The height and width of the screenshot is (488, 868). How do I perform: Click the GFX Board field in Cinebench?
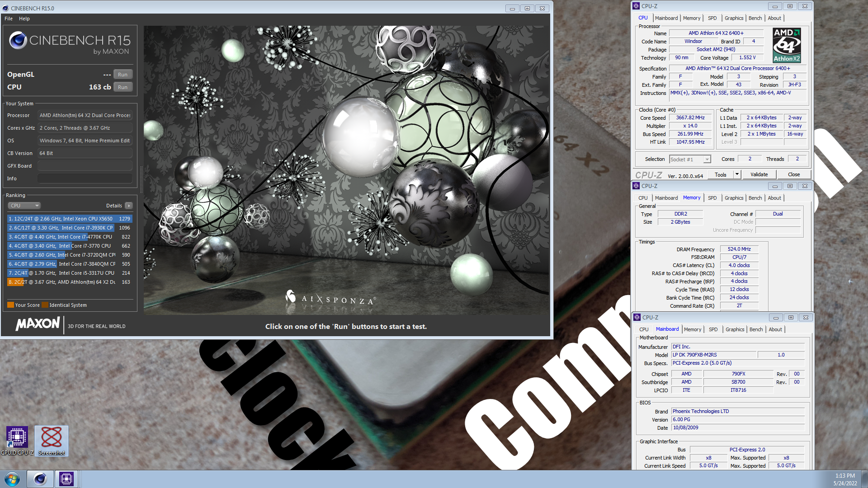pyautogui.click(x=85, y=166)
